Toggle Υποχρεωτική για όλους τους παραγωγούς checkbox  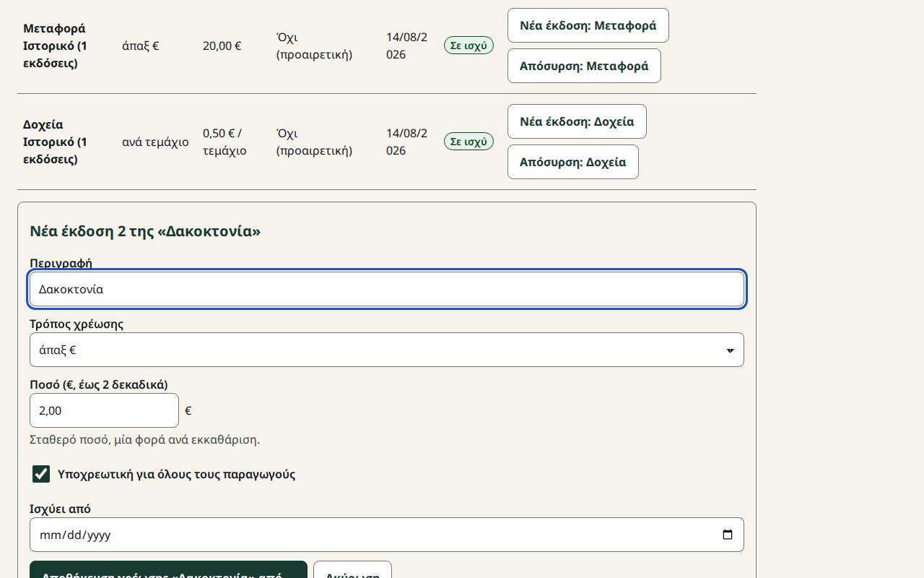click(x=41, y=474)
